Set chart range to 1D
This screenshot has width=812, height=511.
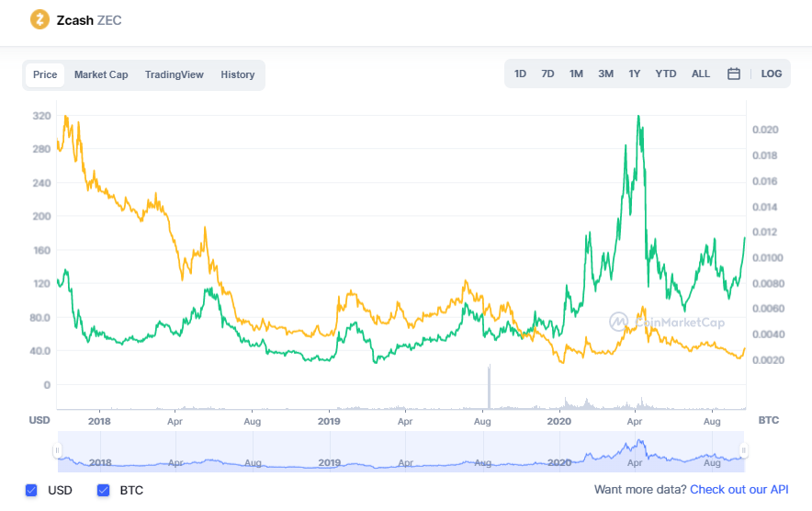520,74
